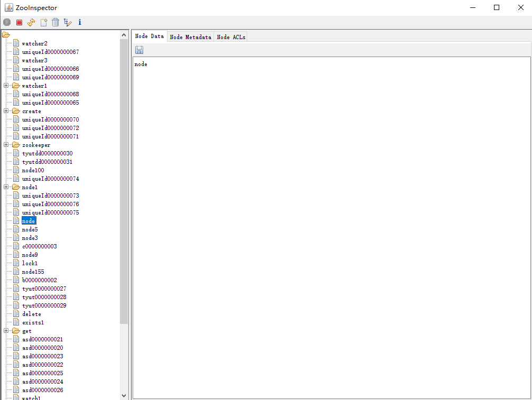Click the document icon beside delete
The height and width of the screenshot is (400, 532).
[x=16, y=314]
